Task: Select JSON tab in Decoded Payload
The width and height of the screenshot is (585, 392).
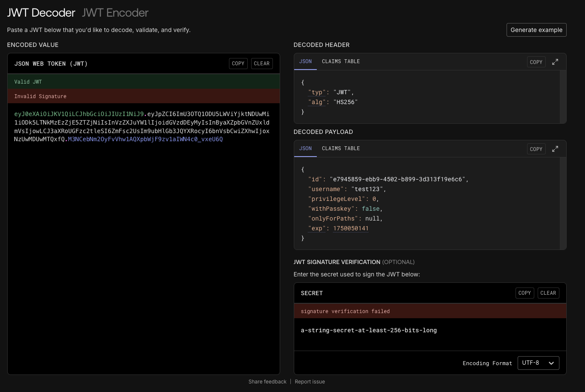Action: coord(305,148)
